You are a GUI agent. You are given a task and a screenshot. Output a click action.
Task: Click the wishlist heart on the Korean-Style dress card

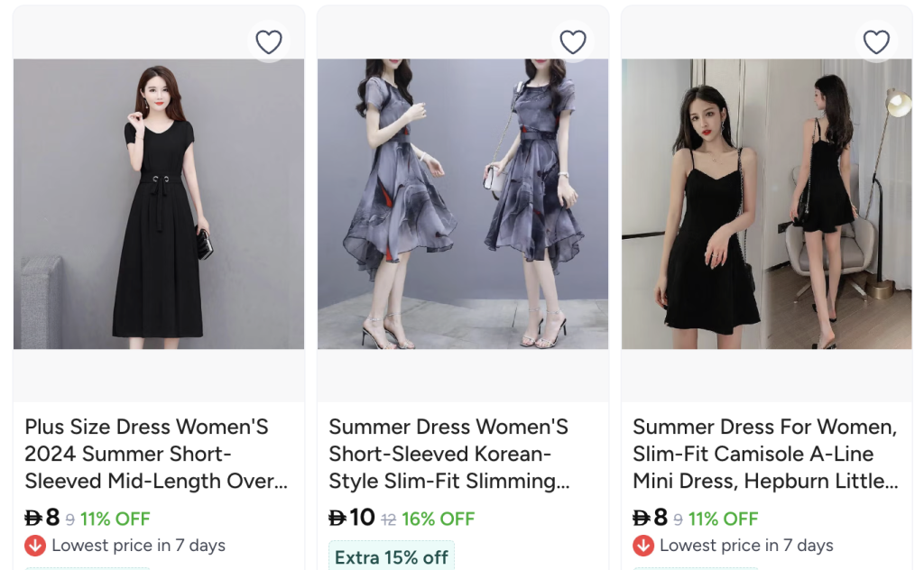point(572,41)
